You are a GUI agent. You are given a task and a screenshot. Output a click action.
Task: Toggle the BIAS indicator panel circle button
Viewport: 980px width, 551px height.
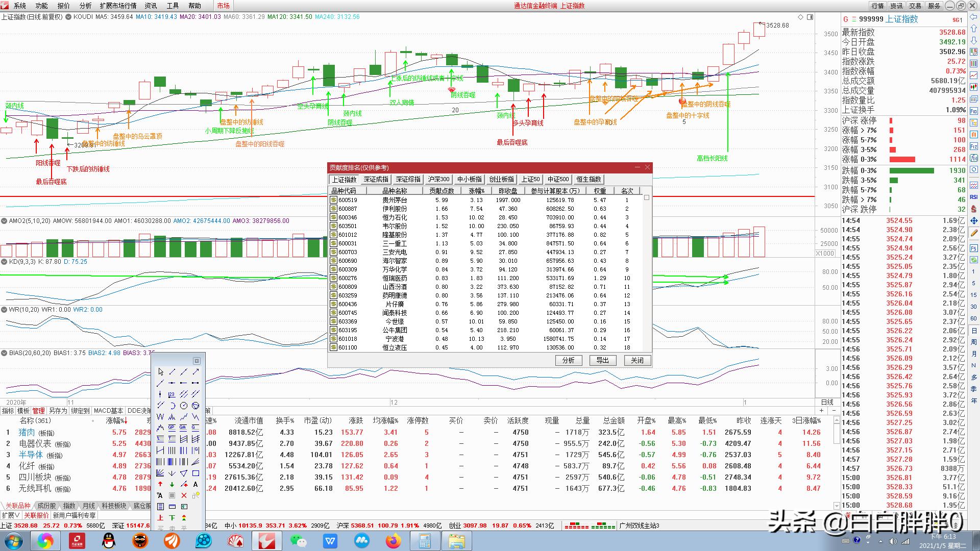tap(4, 353)
